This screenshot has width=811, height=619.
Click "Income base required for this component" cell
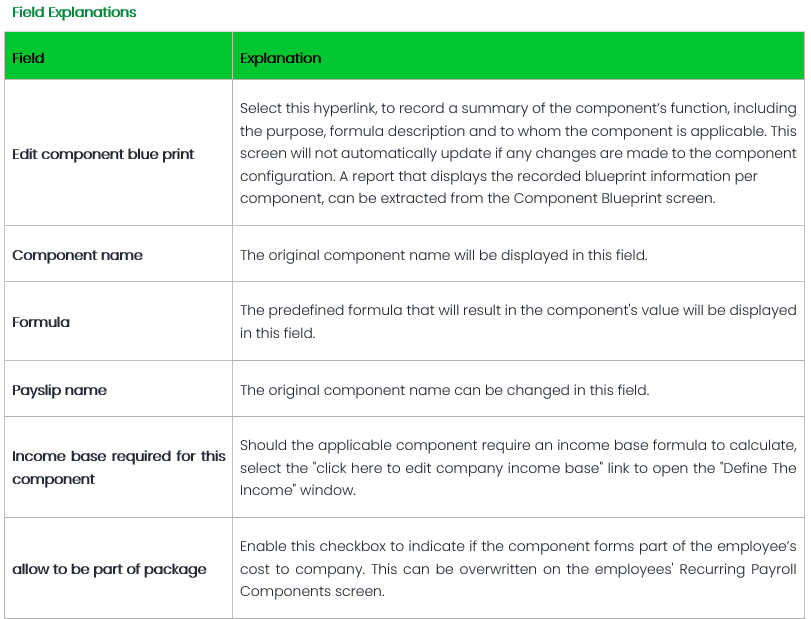click(x=118, y=467)
